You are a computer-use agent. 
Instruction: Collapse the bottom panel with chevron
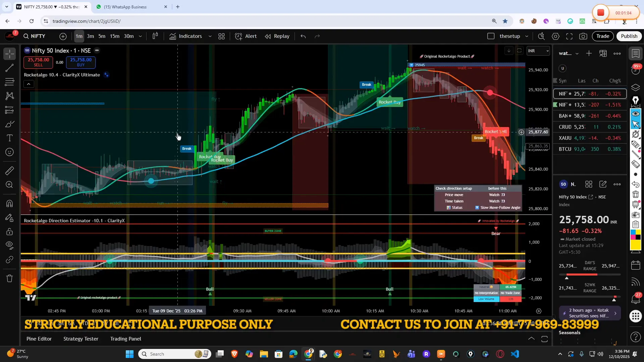[x=531, y=339]
